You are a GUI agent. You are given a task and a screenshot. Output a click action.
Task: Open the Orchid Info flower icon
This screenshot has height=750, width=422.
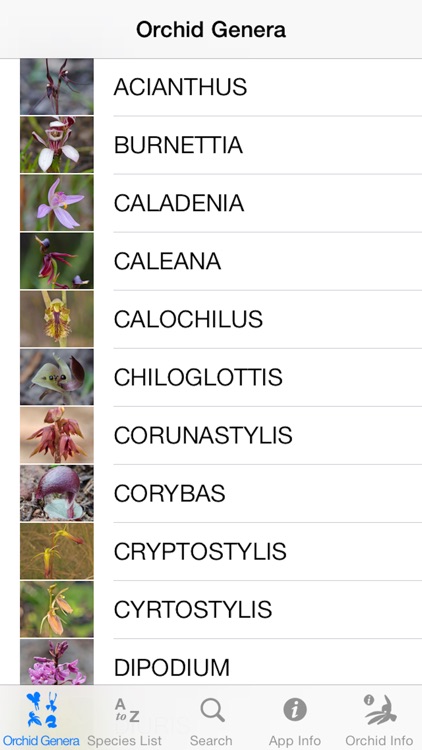pyautogui.click(x=379, y=709)
